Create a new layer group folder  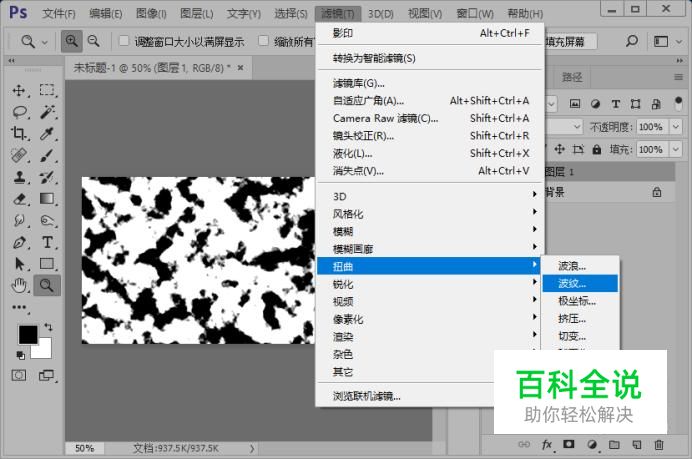pyautogui.click(x=614, y=444)
